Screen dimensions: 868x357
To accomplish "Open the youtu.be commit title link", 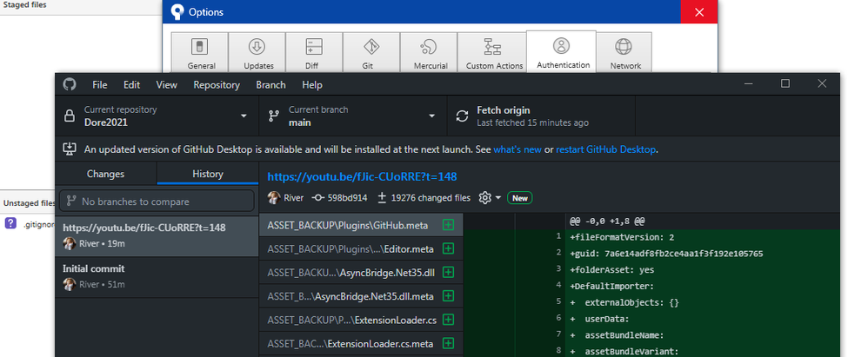I will [362, 177].
